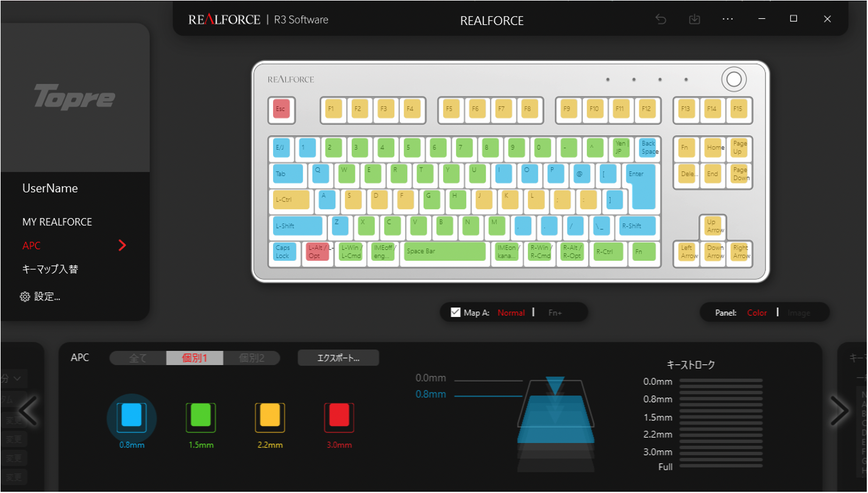Screen dimensions: 868x493
Task: Select the L-Shift key on the keyboard
Action: click(x=297, y=225)
